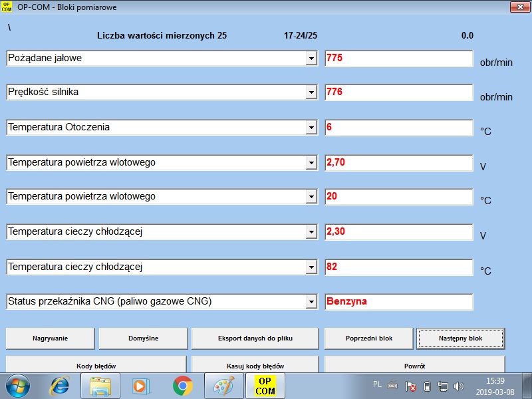The height and width of the screenshot is (399, 532).
Task: Go to Poprzedni blok
Action: [369, 338]
